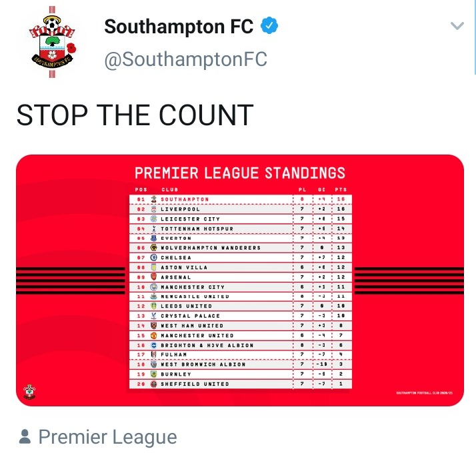The width and height of the screenshot is (476, 455).
Task: Click the Premier League Standings heading
Action: point(240,174)
